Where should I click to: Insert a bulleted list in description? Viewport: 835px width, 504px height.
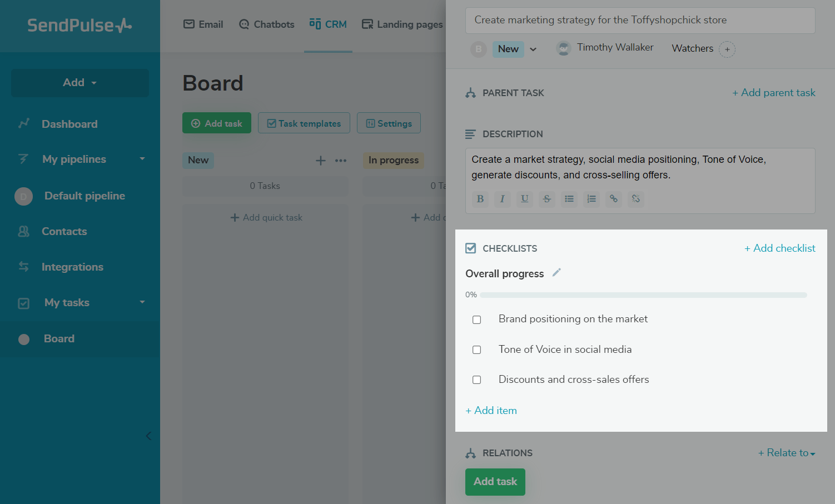point(569,199)
